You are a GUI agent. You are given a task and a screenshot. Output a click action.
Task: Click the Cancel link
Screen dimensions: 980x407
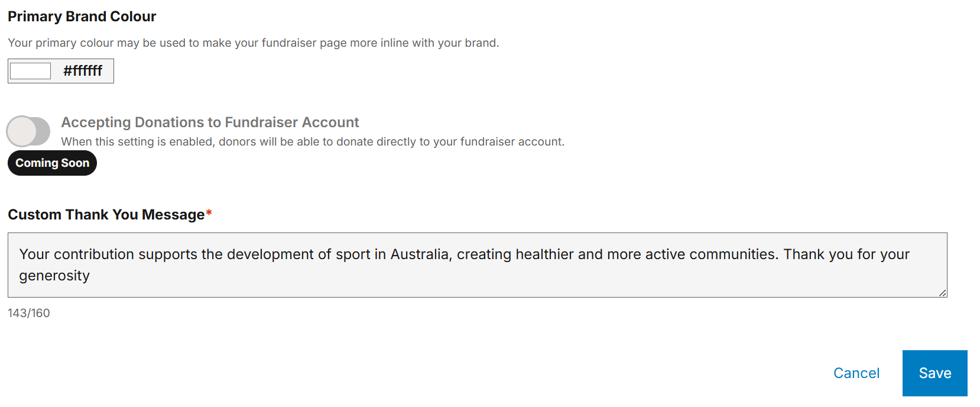click(x=856, y=373)
